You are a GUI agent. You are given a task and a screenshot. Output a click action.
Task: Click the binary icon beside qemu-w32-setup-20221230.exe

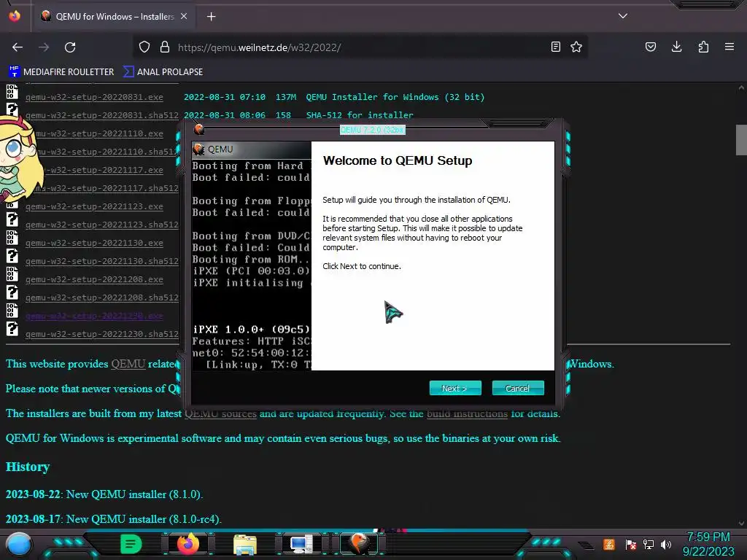(x=12, y=311)
